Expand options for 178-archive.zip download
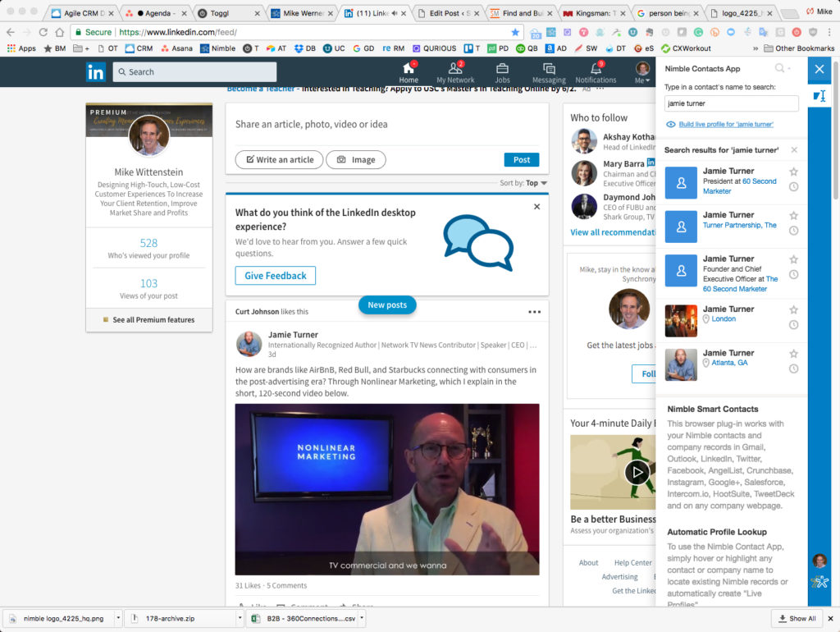The height and width of the screenshot is (632, 840). [240, 618]
